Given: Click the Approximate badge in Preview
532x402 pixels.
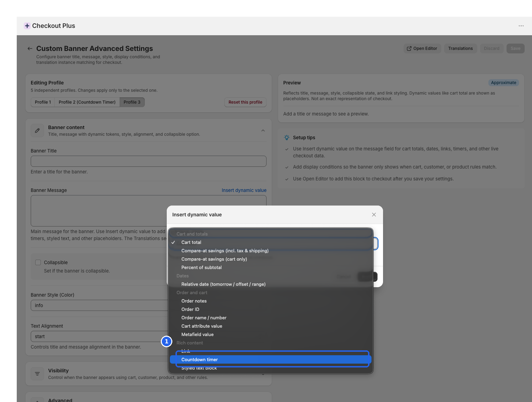Looking at the screenshot, I should (503, 83).
